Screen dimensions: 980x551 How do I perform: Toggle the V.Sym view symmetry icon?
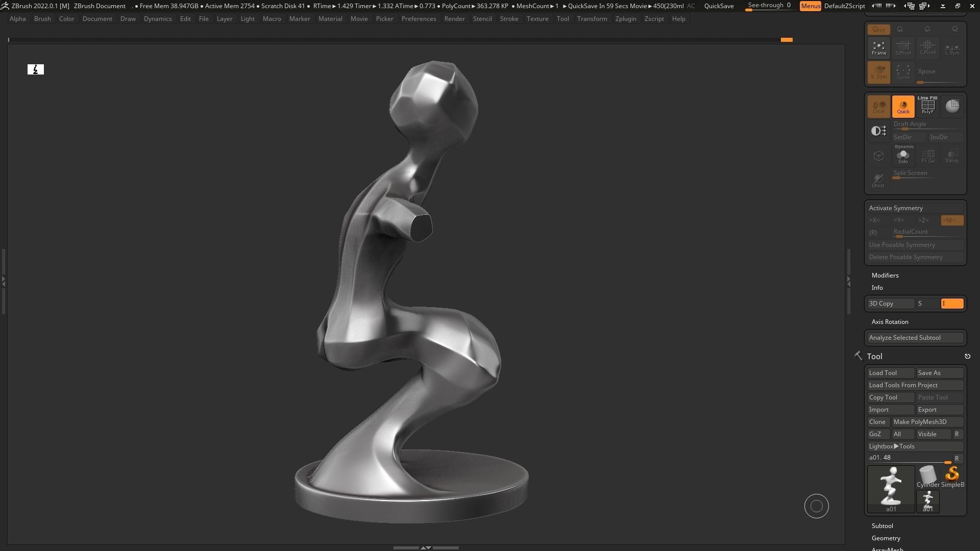878,72
